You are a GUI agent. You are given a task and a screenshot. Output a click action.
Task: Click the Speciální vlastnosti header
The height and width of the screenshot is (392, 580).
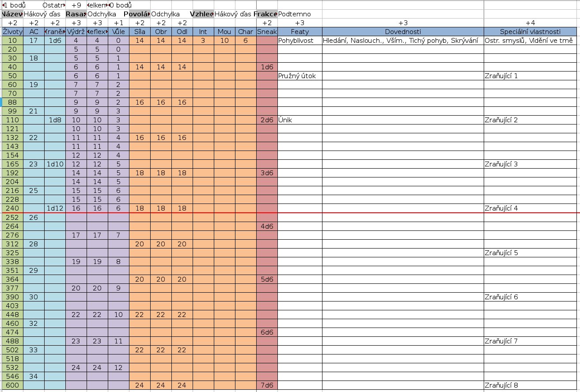tap(531, 32)
